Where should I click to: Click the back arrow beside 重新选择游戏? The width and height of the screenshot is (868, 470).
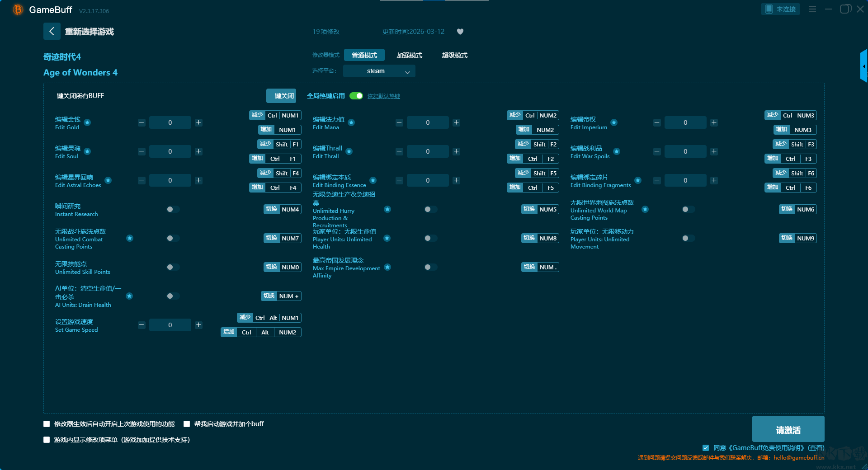coord(52,31)
